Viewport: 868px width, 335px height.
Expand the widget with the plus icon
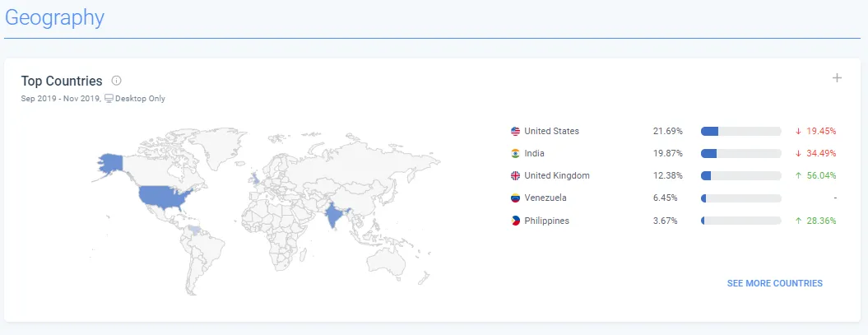[837, 78]
